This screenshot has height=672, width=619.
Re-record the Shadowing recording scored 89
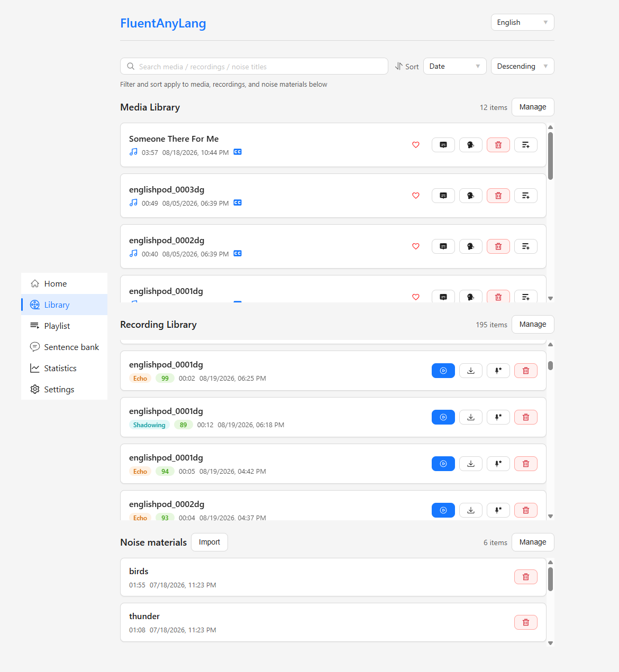pos(498,417)
